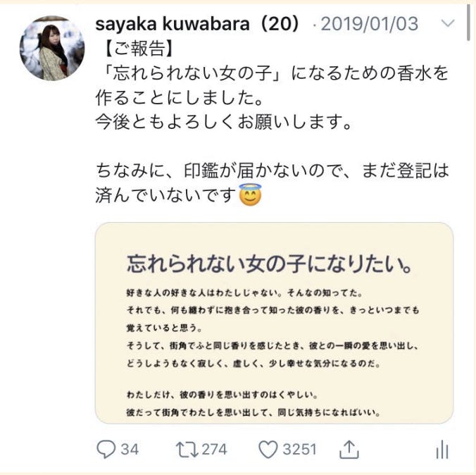This screenshot has height=475, width=476.
Task: Click image line starting わたしだけ、彼の香り
Action: pos(223,395)
